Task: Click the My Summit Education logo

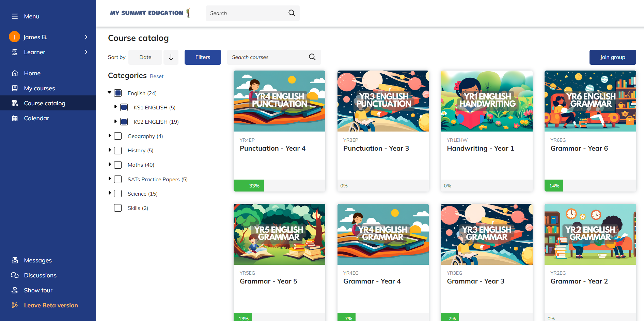Action: [150, 13]
